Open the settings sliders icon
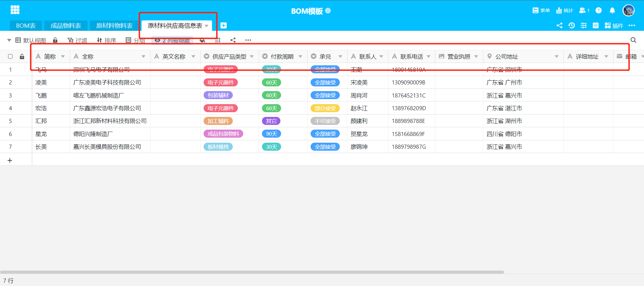The width and height of the screenshot is (644, 286). (584, 25)
